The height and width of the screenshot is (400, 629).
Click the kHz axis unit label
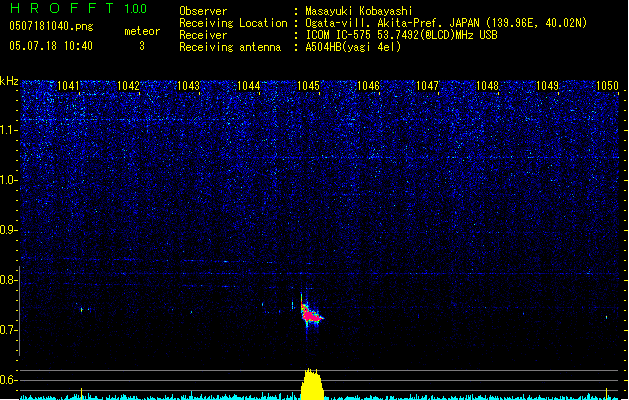pos(9,81)
